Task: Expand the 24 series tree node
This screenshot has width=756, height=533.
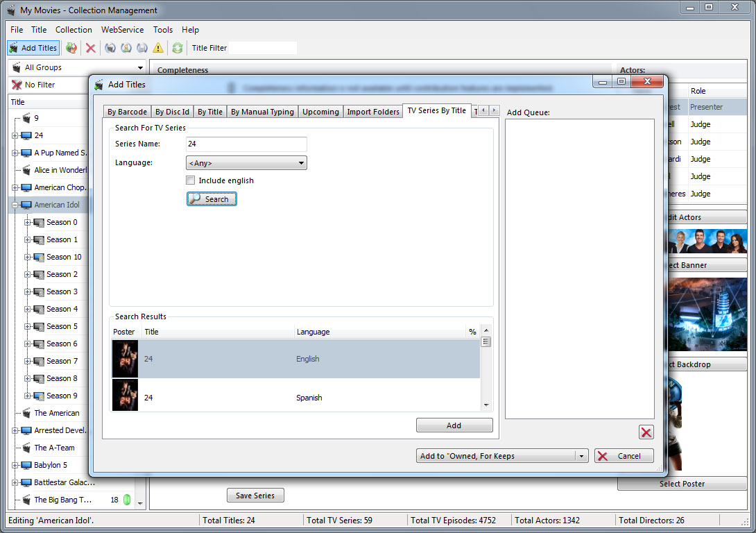Action: pos(15,135)
